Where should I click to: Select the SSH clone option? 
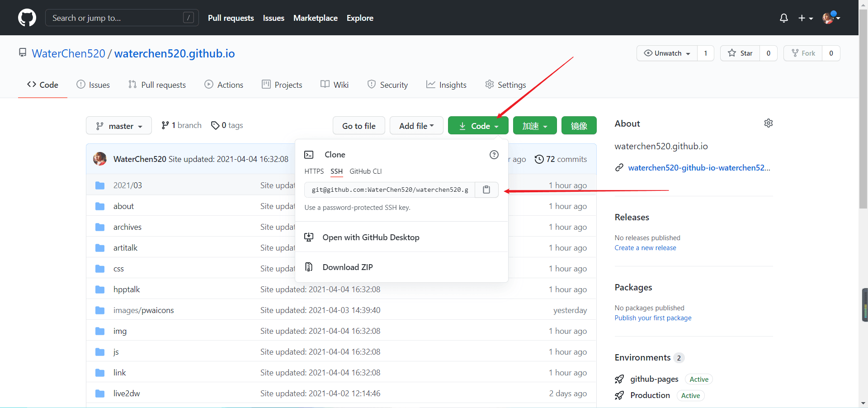337,171
